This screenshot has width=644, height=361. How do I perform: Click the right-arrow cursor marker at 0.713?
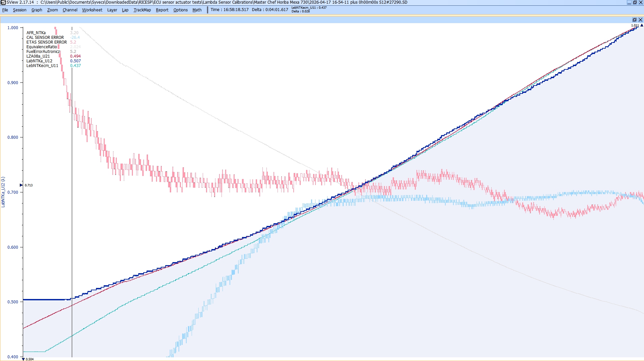tap(21, 185)
